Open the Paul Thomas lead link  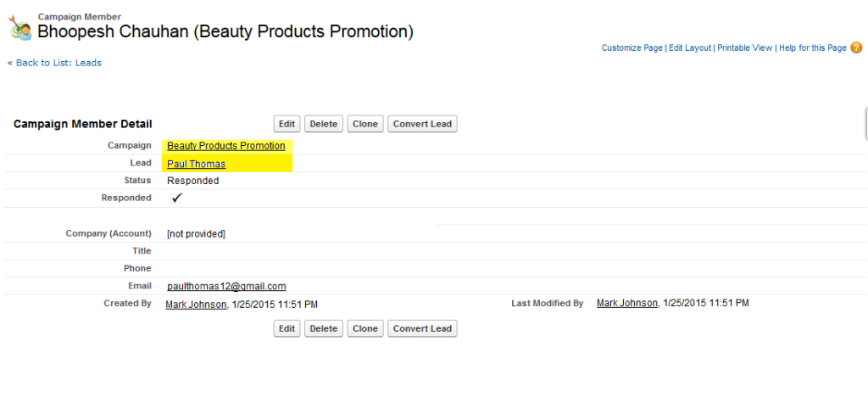point(196,164)
